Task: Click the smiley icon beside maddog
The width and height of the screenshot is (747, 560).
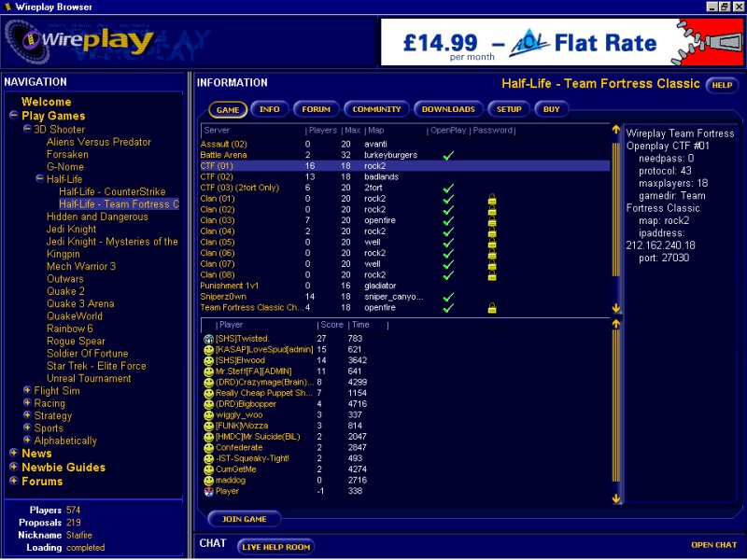Action: (x=208, y=481)
